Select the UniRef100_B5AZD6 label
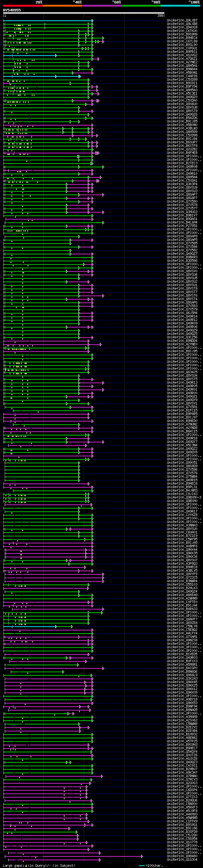Viewport: 203px width, 868px height. tap(182, 118)
